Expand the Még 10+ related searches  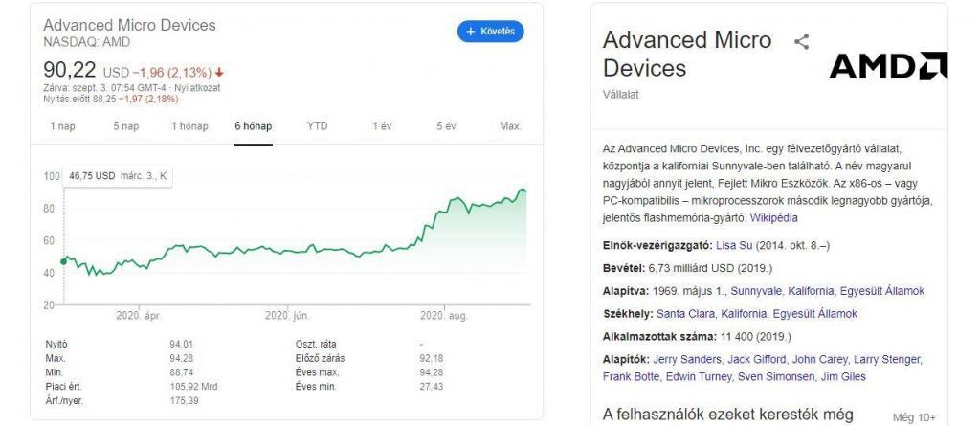[x=913, y=417]
